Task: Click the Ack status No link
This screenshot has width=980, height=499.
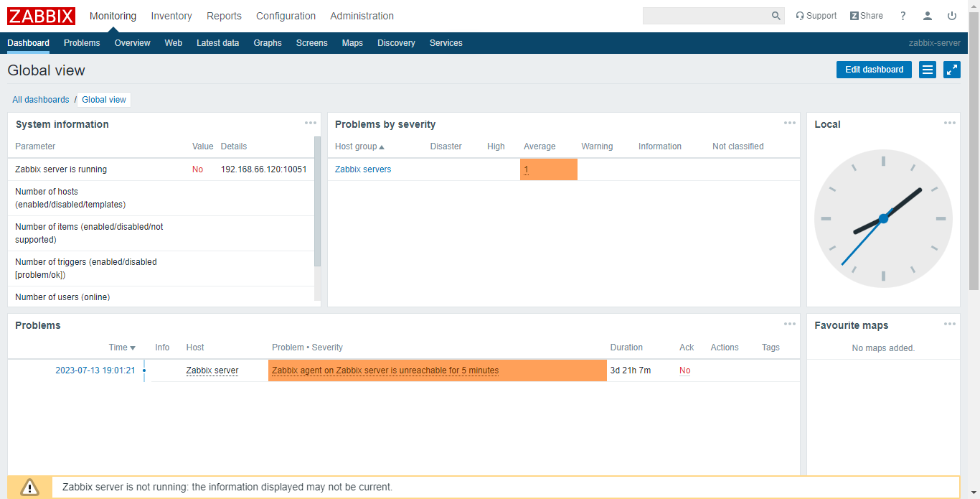Action: (684, 370)
